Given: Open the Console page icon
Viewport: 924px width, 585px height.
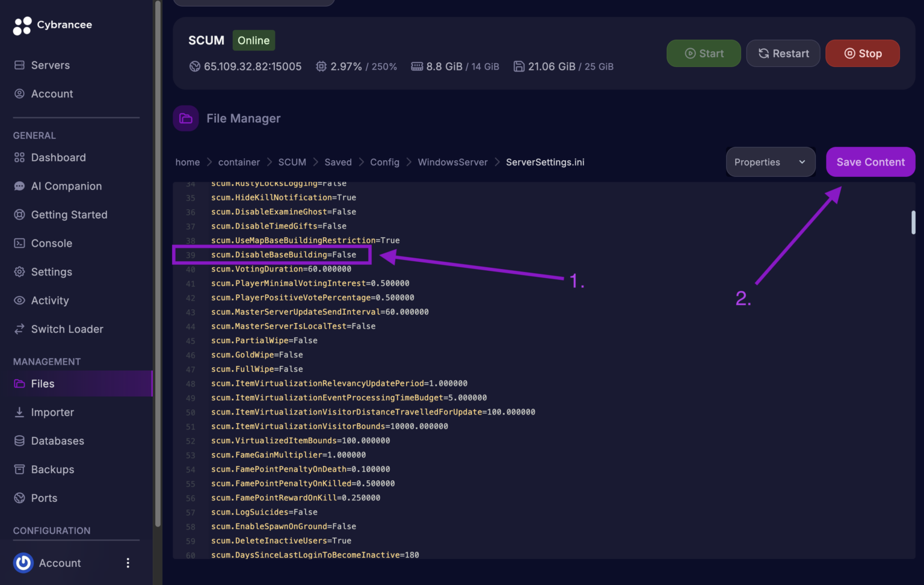Looking at the screenshot, I should point(19,243).
